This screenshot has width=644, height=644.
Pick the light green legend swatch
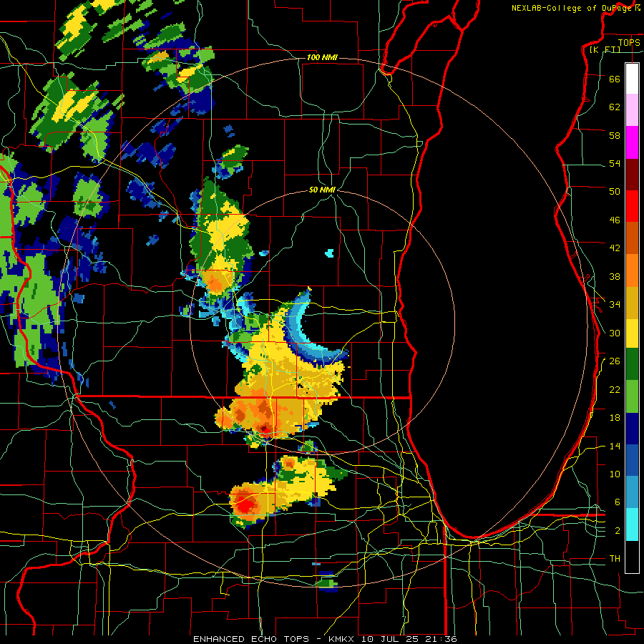632,396
